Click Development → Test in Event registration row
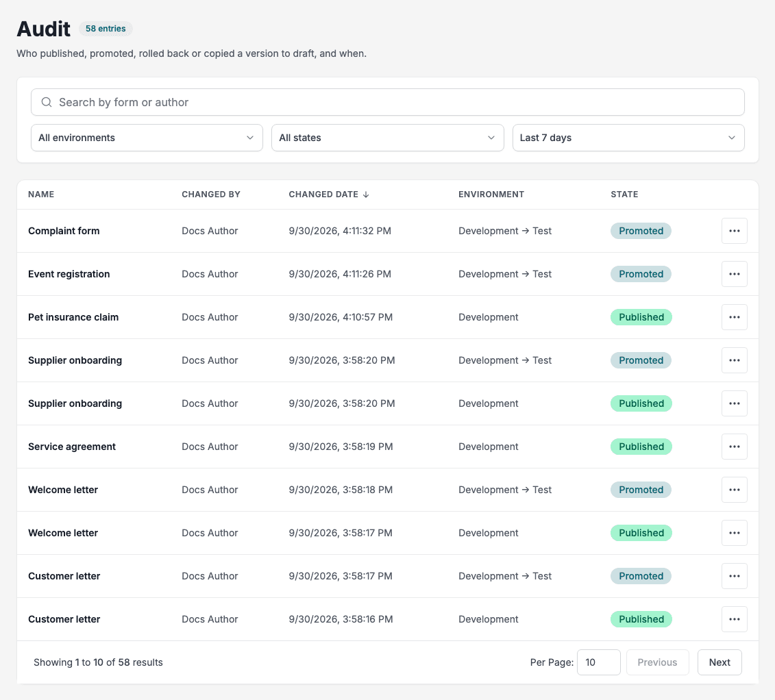 (x=504, y=274)
